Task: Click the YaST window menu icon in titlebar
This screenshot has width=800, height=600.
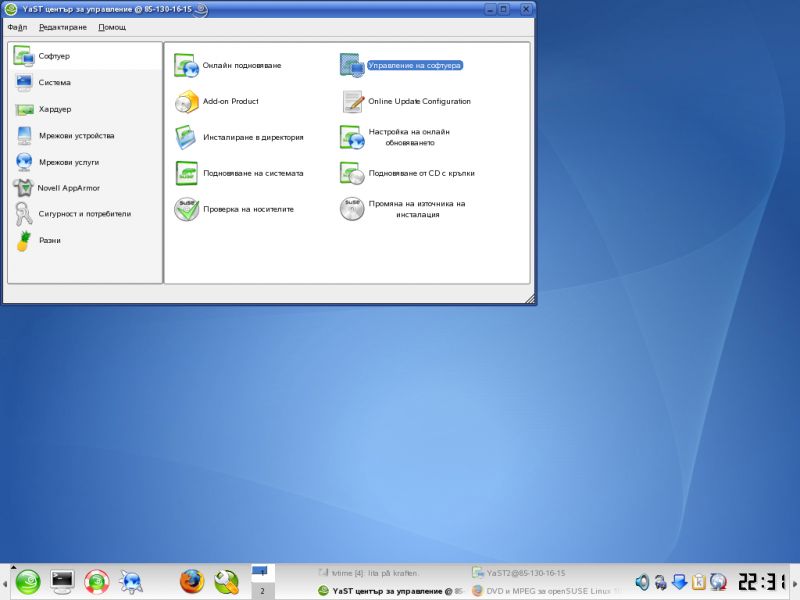Action: point(11,9)
